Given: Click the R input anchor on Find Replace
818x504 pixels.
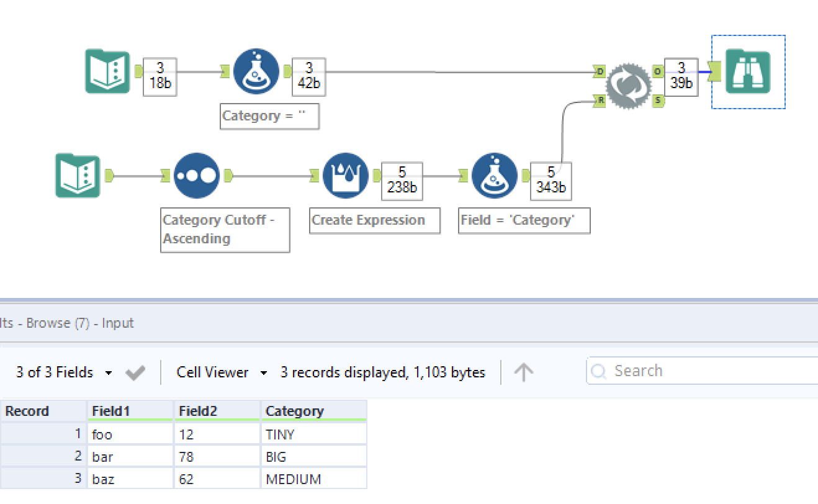Looking at the screenshot, I should point(600,101).
